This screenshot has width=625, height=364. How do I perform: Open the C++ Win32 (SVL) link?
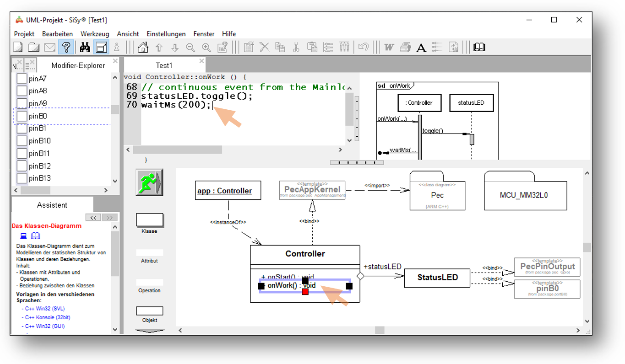coord(45,309)
